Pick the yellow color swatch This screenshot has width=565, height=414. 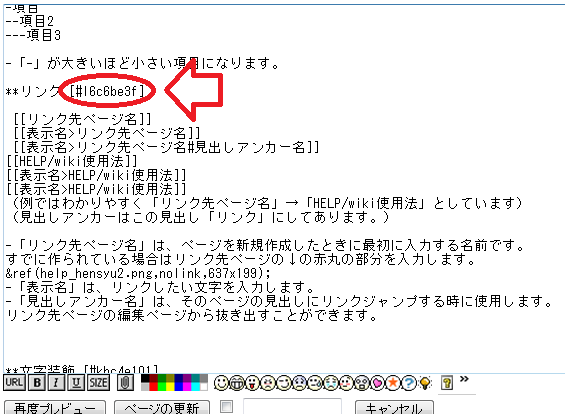(x=170, y=387)
